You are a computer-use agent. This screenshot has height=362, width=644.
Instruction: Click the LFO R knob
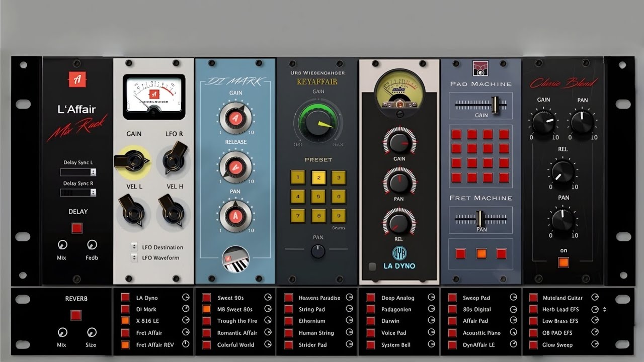pos(174,158)
